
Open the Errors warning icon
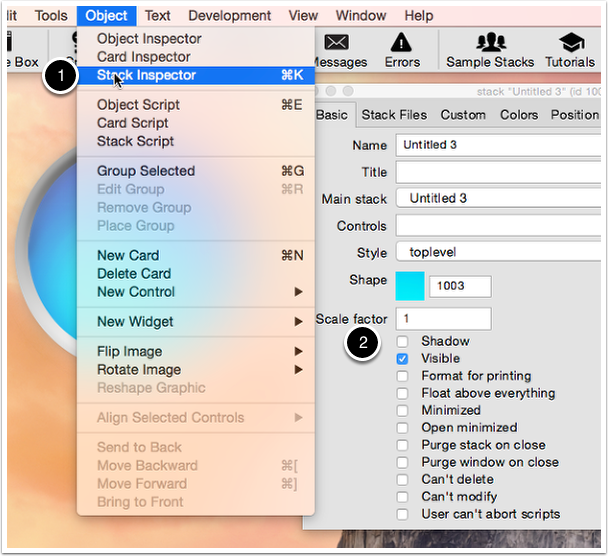point(402,43)
